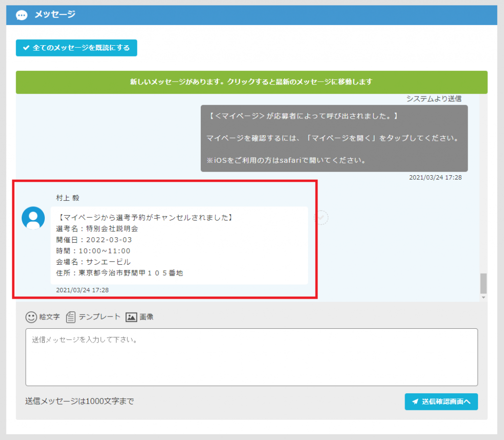504x440 pixels.
Task: Click 全てのメッセージを既読にする button
Action: pyautogui.click(x=76, y=48)
